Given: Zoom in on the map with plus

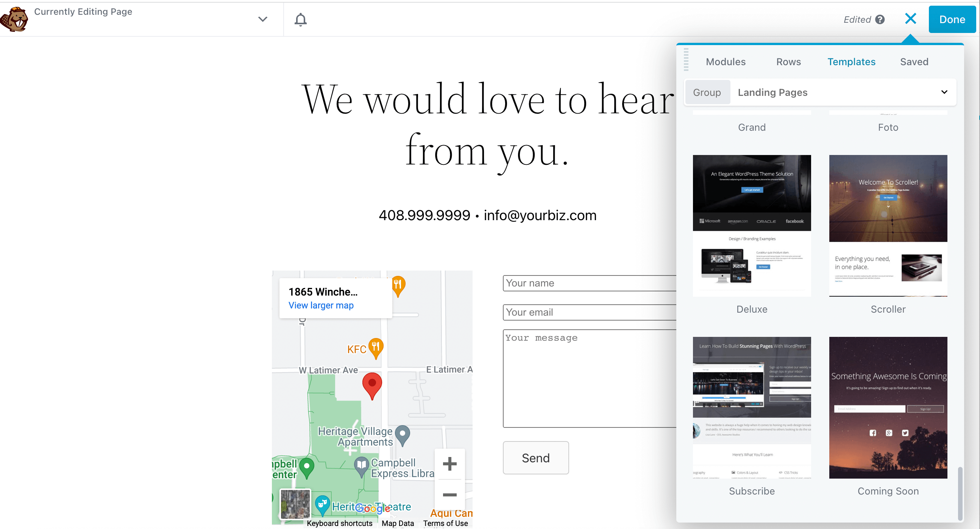Looking at the screenshot, I should 449,464.
